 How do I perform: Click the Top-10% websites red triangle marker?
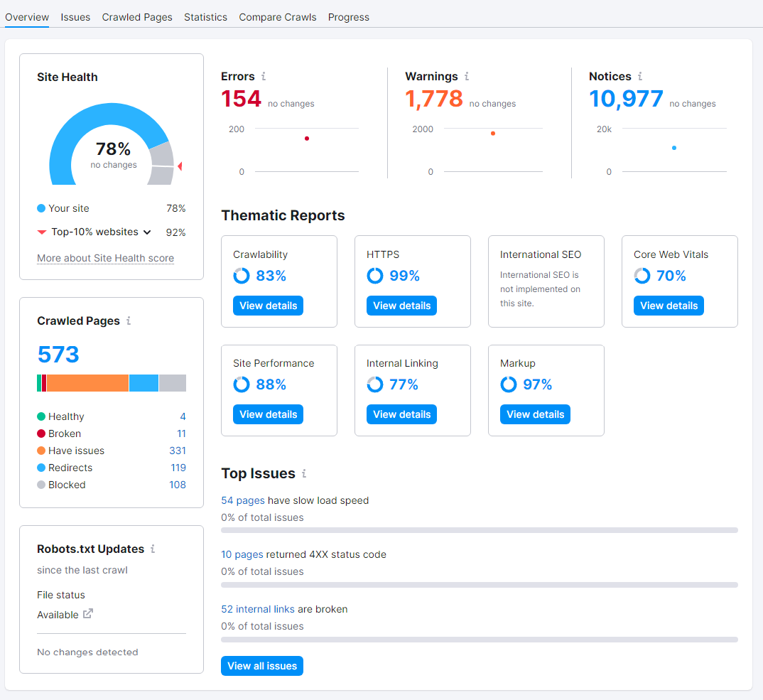[x=42, y=232]
